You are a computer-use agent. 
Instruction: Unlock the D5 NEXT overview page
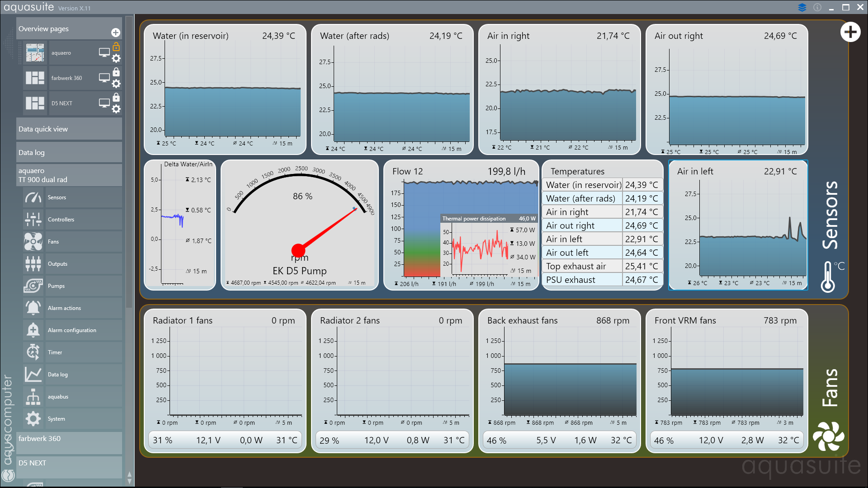116,98
